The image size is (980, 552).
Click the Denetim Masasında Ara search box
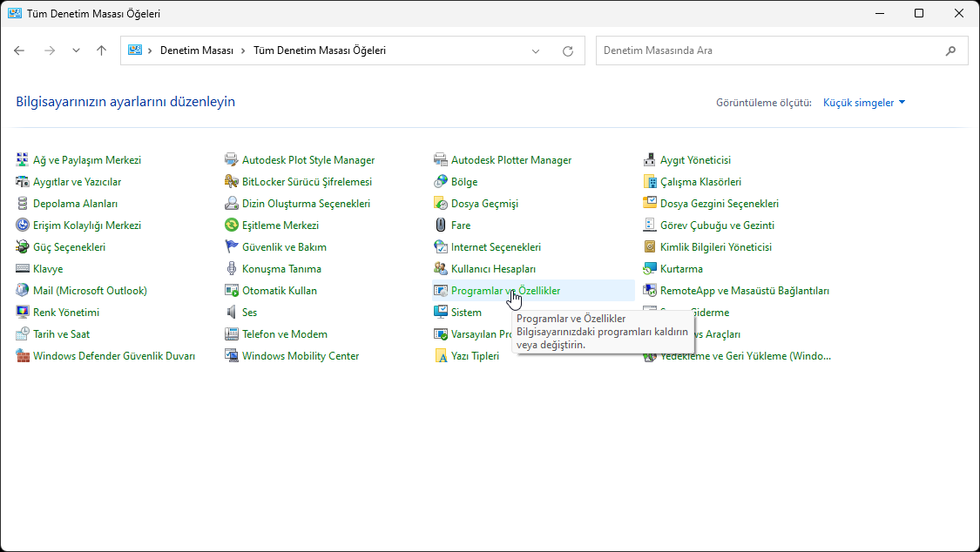[771, 50]
